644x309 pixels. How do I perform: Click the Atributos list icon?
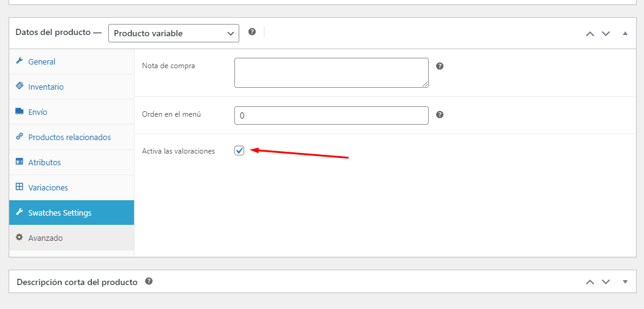(19, 162)
